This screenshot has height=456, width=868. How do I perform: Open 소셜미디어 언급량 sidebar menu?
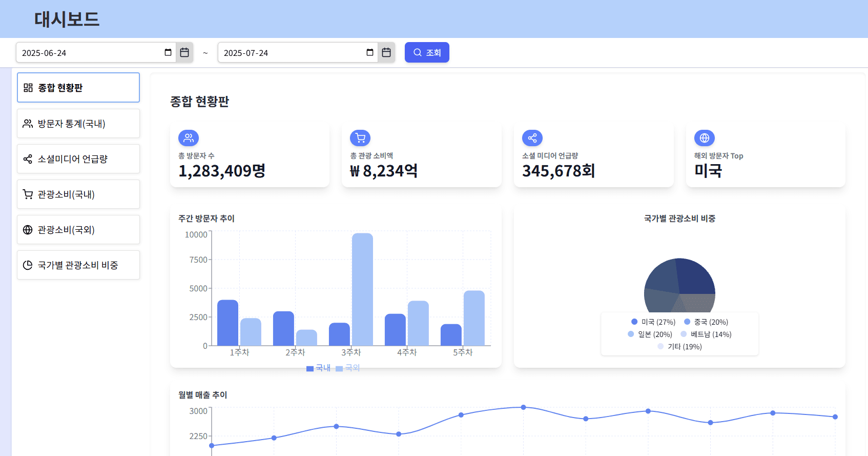78,158
